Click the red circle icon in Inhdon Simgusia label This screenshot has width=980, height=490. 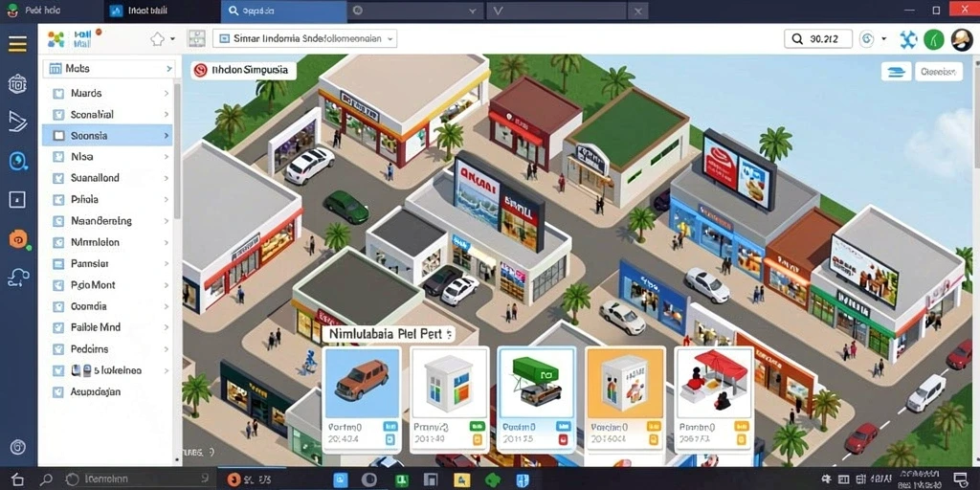tap(200, 70)
